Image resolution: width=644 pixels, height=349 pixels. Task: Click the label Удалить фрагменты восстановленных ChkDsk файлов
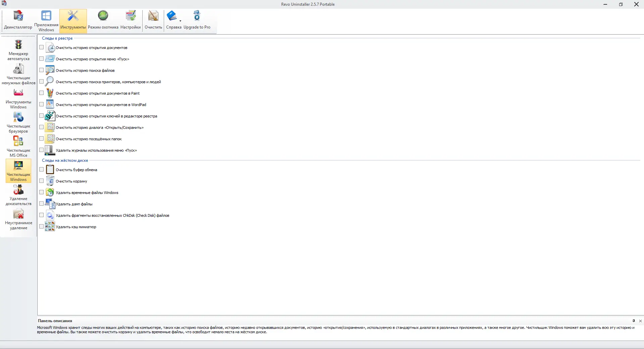[112, 215]
